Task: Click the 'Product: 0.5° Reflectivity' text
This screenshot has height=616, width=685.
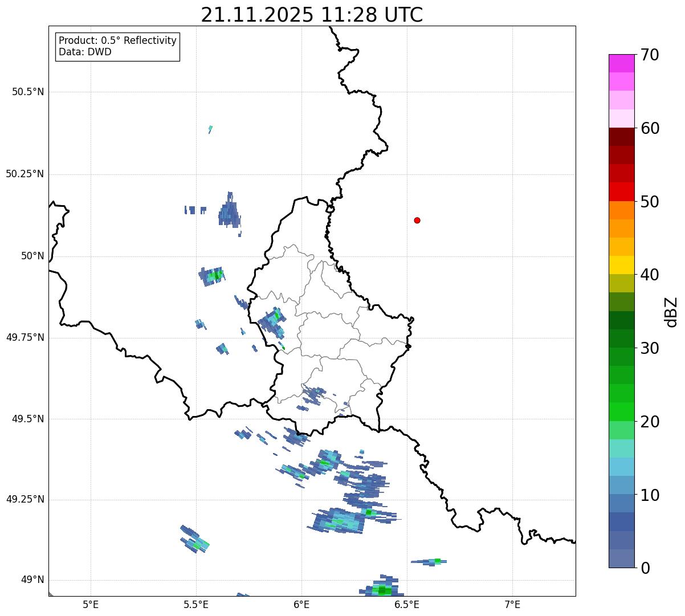Action: pos(118,40)
